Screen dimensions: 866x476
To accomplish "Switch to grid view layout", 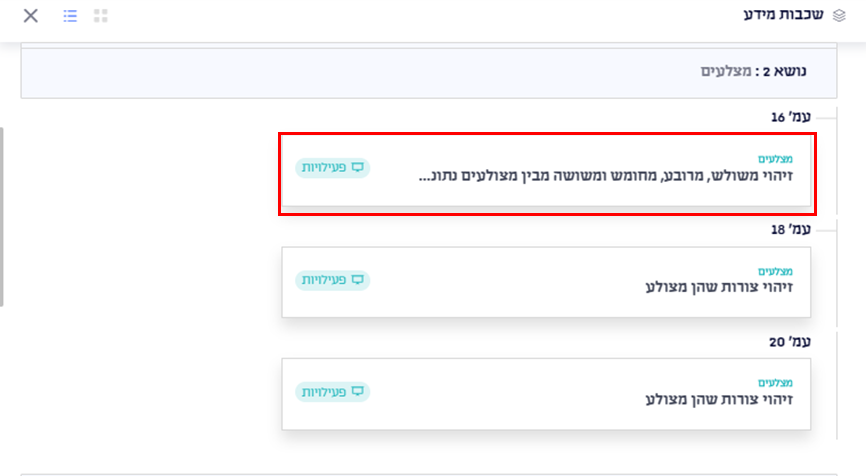I will coord(100,16).
